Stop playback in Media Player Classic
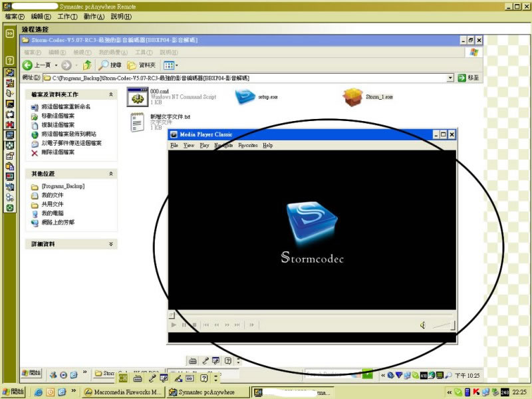Screen dimensions: 532x399 194,325
